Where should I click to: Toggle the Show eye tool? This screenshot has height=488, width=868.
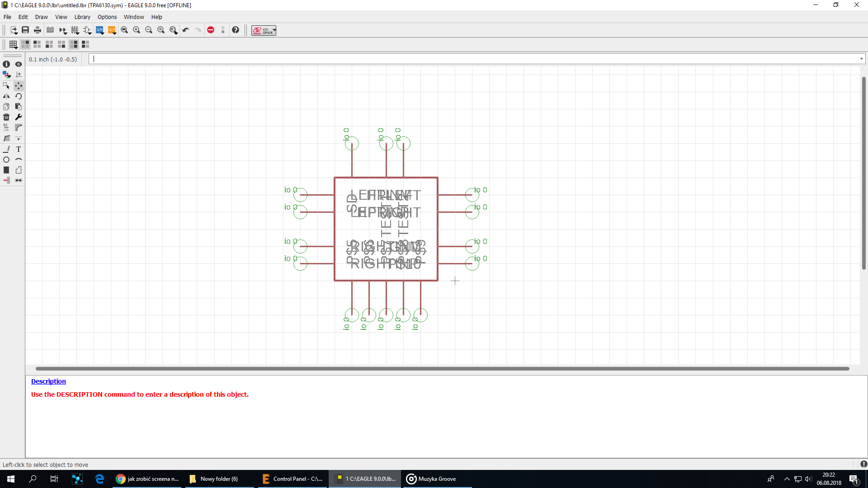coord(19,64)
